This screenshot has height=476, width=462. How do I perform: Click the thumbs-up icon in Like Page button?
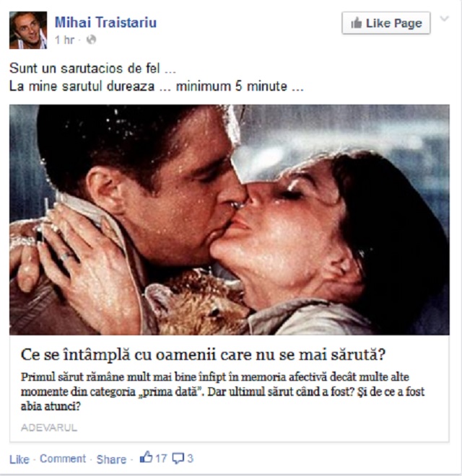coord(357,23)
